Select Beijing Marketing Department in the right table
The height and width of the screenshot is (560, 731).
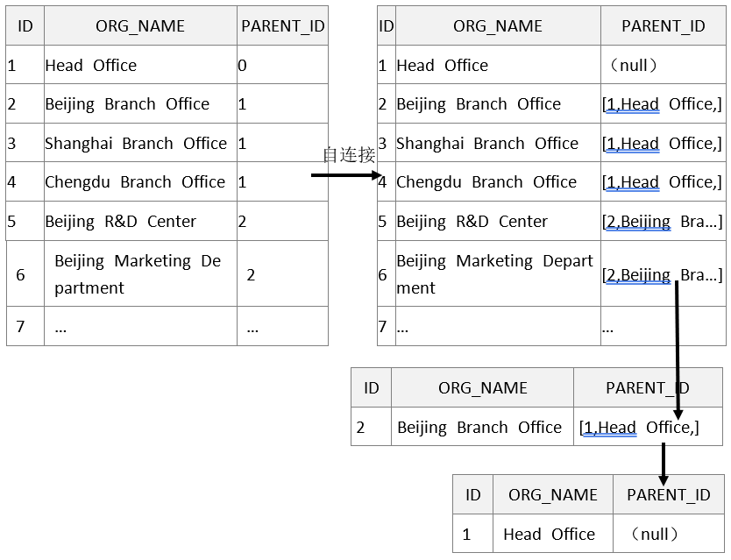click(x=495, y=274)
